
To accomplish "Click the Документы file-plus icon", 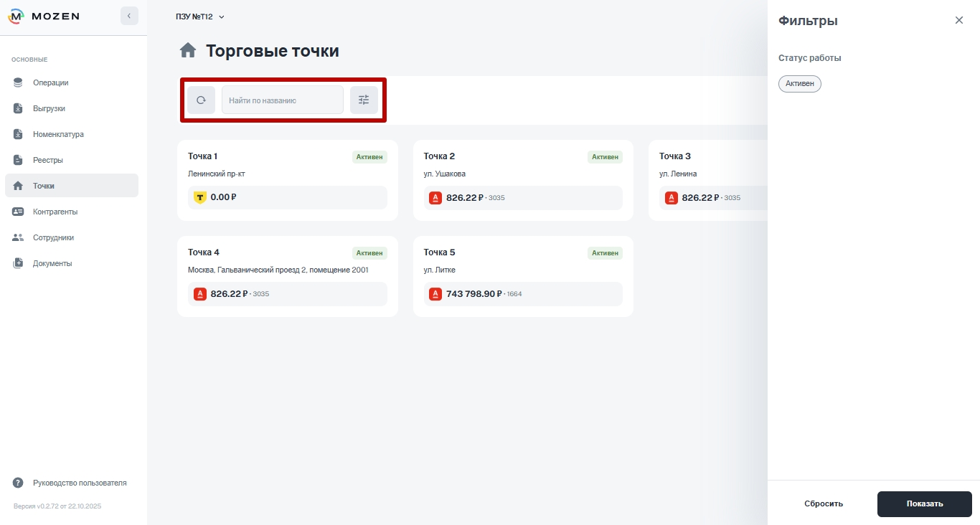I will click(x=18, y=263).
